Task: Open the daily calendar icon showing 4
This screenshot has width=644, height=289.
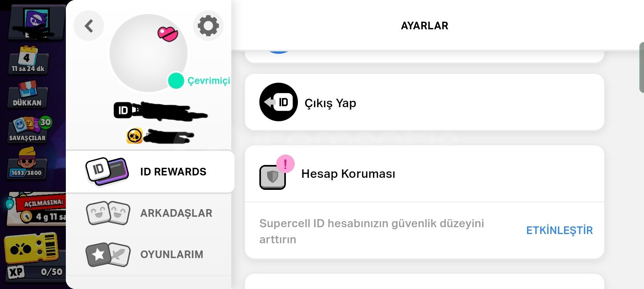Action: pyautogui.click(x=27, y=59)
